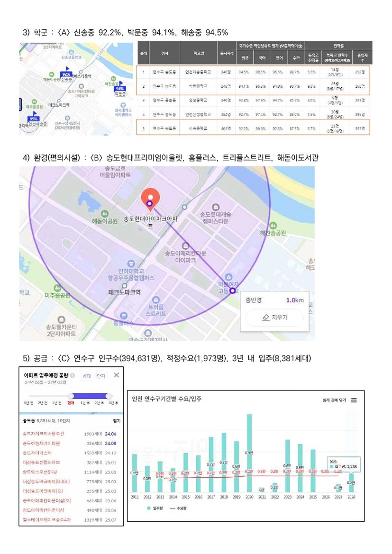392x554 pixels.
Task: Open the chart hamburger menu
Action: pyautogui.click(x=354, y=400)
